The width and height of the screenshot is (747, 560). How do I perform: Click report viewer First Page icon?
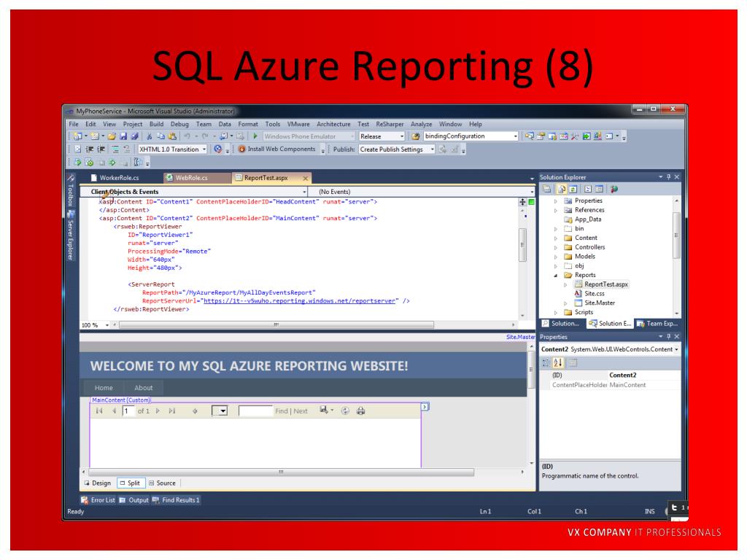pos(99,411)
